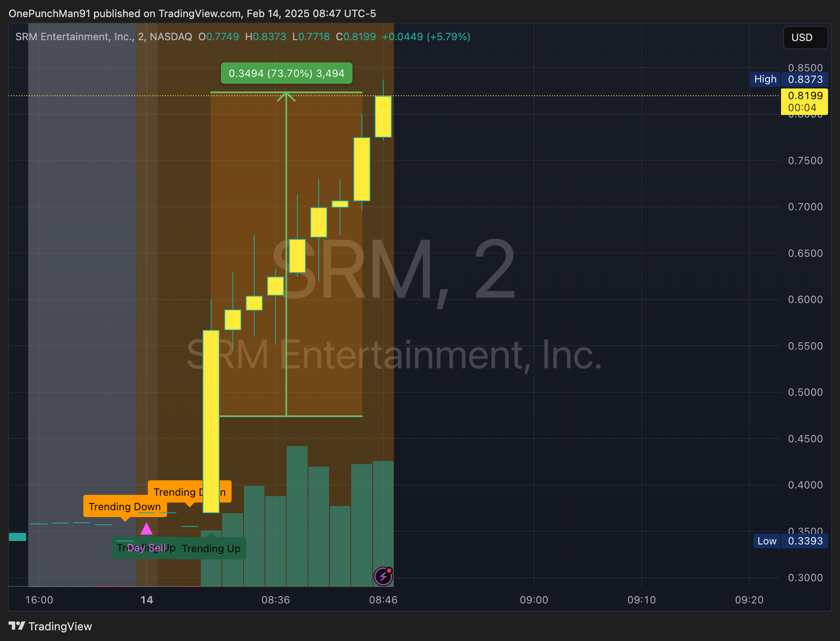This screenshot has width=840, height=641.
Task: Click the 09:00 time axis label
Action: (x=534, y=600)
